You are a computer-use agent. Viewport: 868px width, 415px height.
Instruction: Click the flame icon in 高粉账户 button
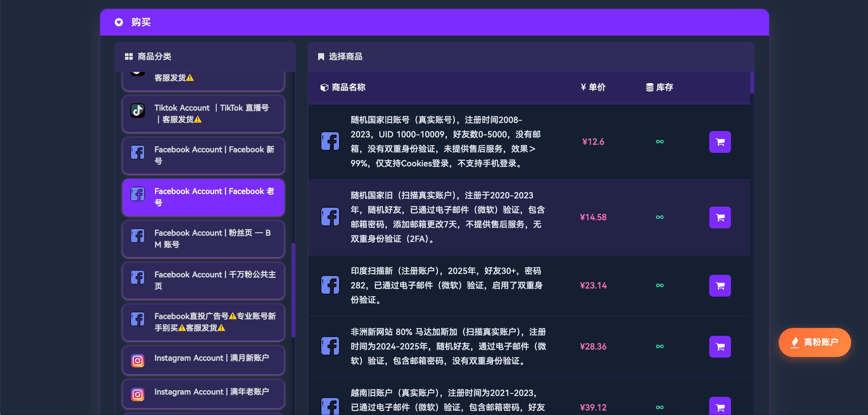tap(795, 342)
